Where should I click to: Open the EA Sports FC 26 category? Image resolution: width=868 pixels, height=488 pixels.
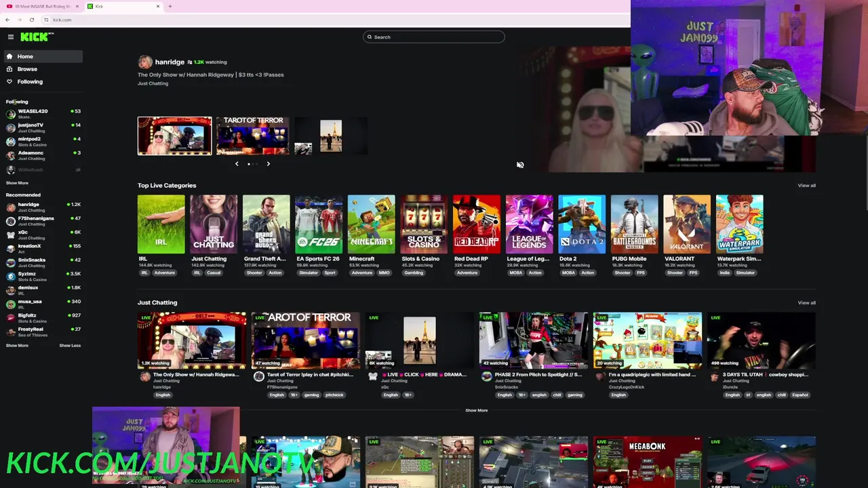point(319,224)
